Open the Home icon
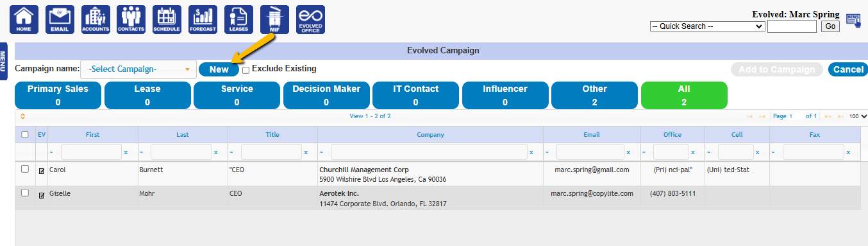 pyautogui.click(x=24, y=19)
